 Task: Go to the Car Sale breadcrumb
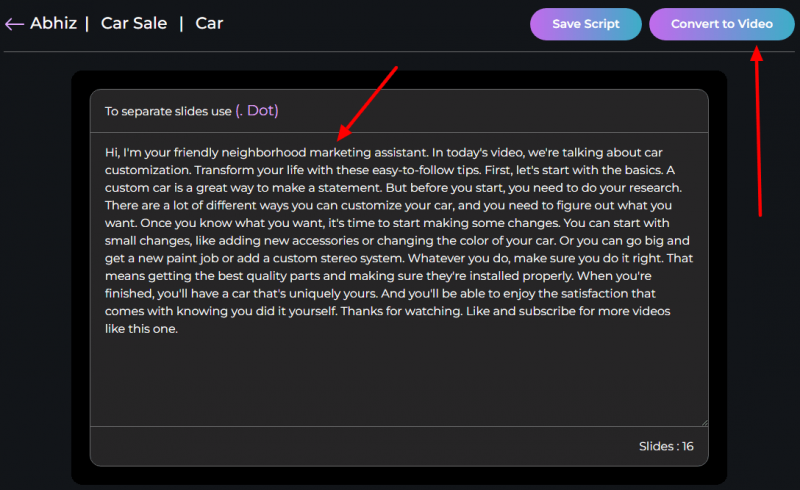coord(135,23)
